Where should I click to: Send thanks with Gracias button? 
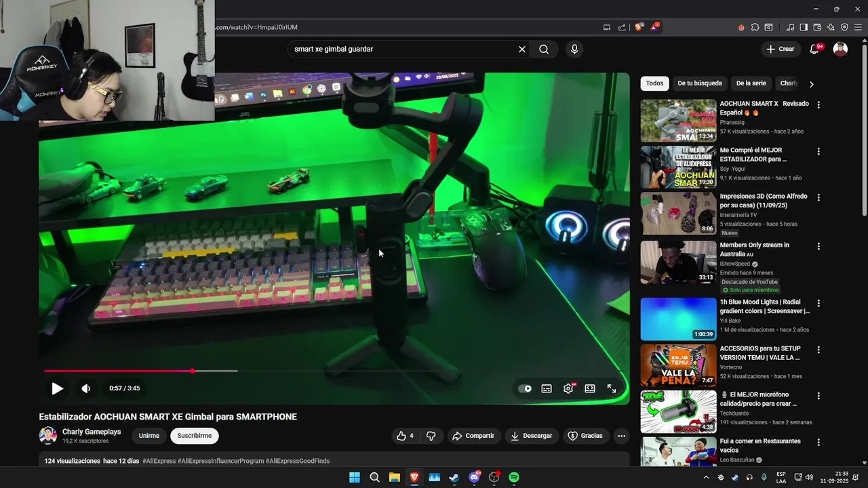(585, 436)
